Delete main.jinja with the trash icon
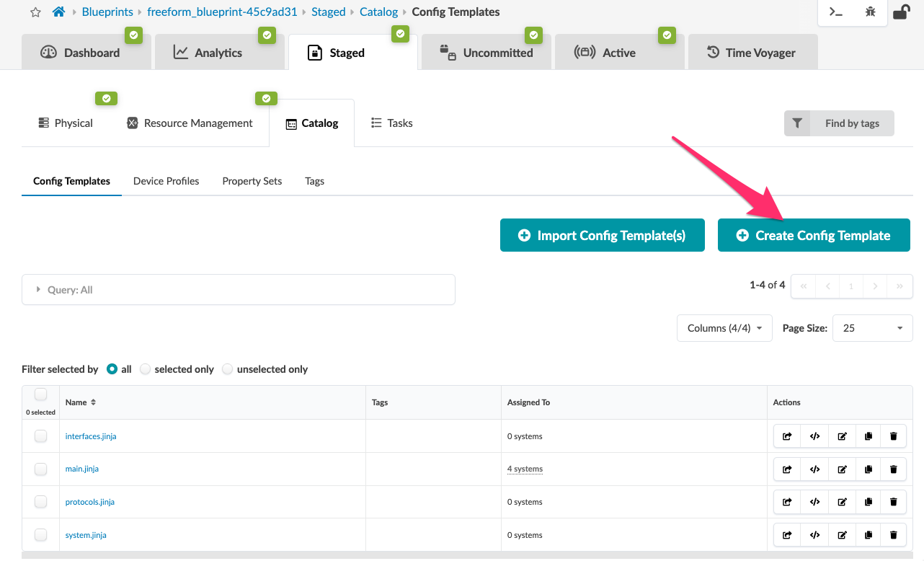The image size is (924, 561). coord(893,469)
